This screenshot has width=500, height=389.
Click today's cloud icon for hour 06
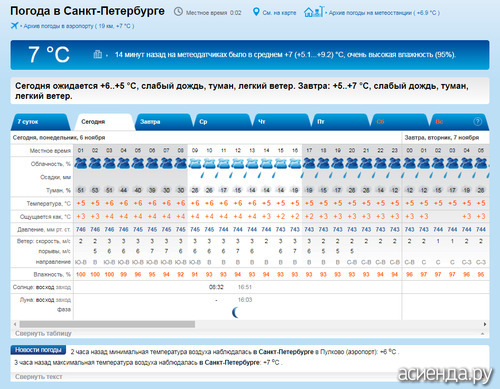click(152, 163)
